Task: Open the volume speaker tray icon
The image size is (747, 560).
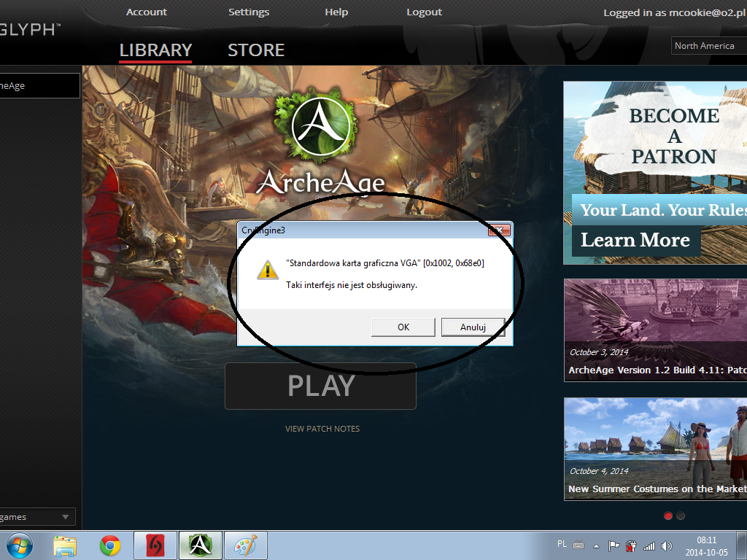Action: 667,546
